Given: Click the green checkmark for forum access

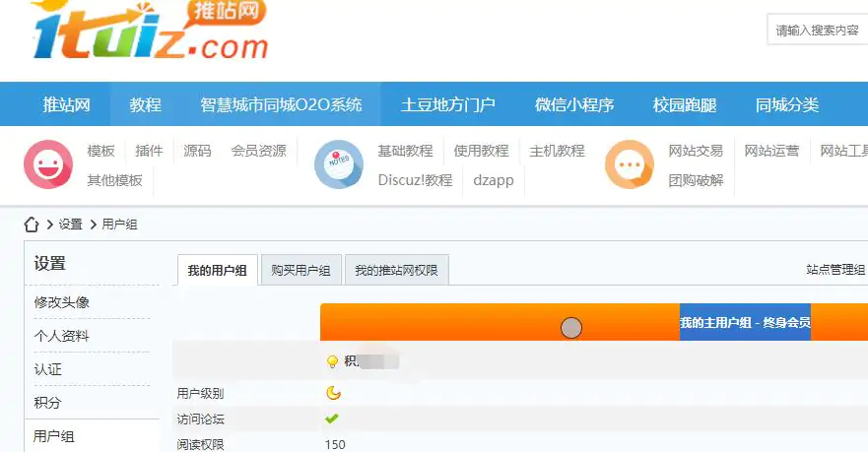Looking at the screenshot, I should point(332,419).
